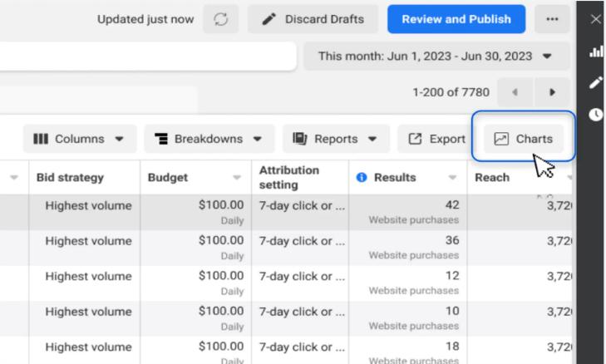Open the bar chart icon in sidebar
Viewport: 606px width, 364px height.
(595, 52)
